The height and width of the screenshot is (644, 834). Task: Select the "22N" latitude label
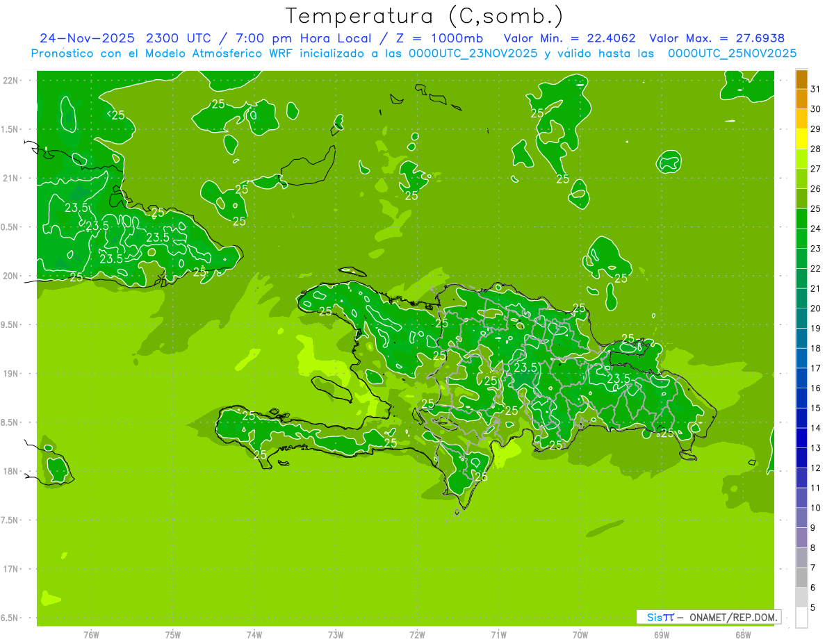pos(11,81)
